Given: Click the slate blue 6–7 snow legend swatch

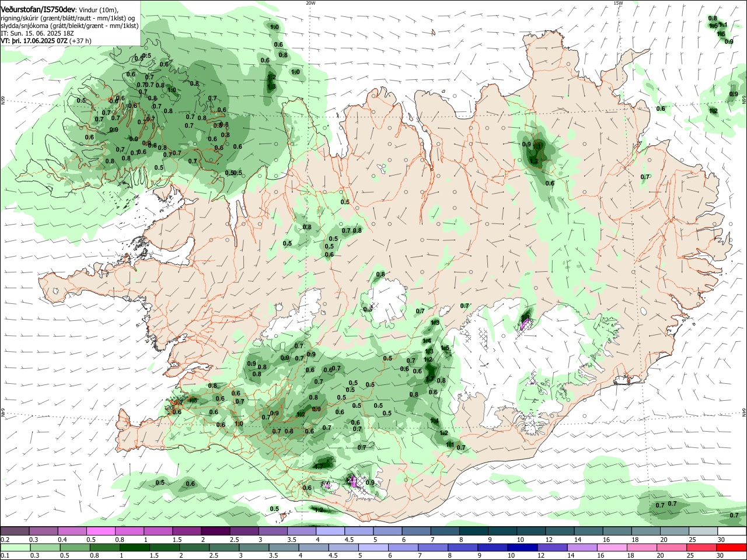Looking at the screenshot, I should click(417, 531).
